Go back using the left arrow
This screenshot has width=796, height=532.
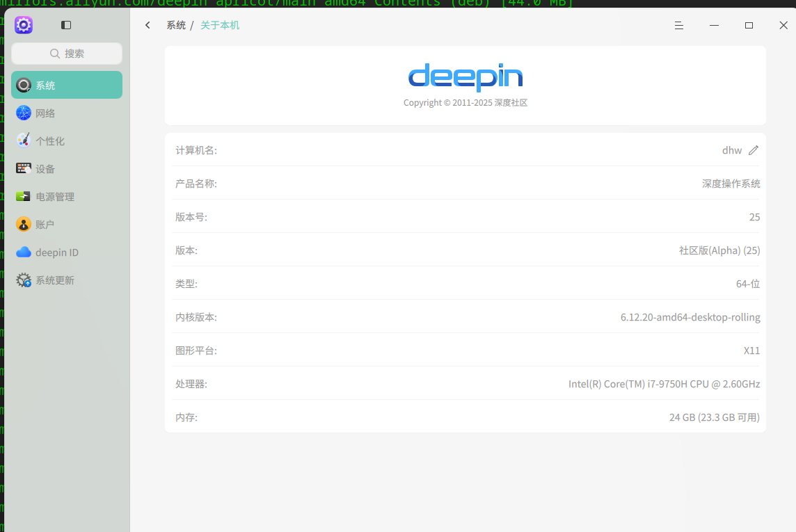148,25
